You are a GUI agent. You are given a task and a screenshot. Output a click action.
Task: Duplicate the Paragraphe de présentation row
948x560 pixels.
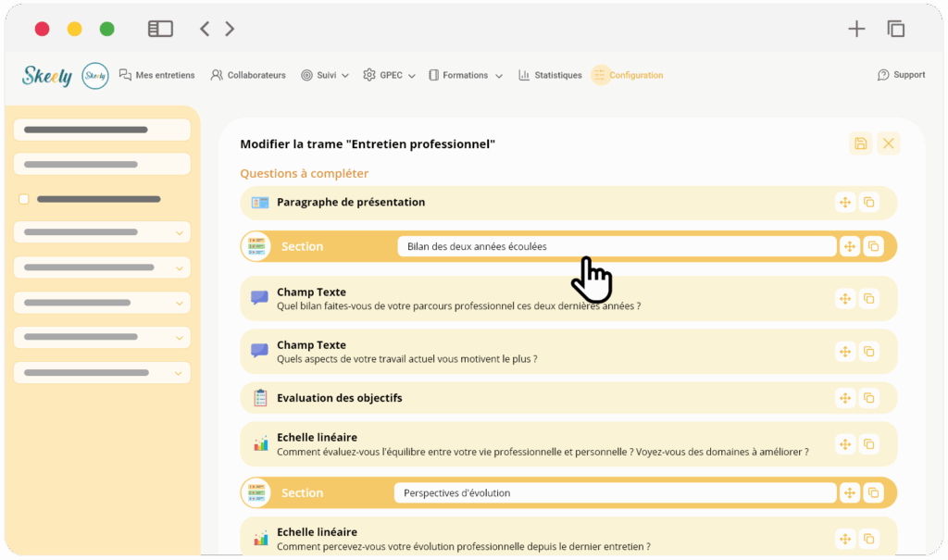(x=868, y=202)
